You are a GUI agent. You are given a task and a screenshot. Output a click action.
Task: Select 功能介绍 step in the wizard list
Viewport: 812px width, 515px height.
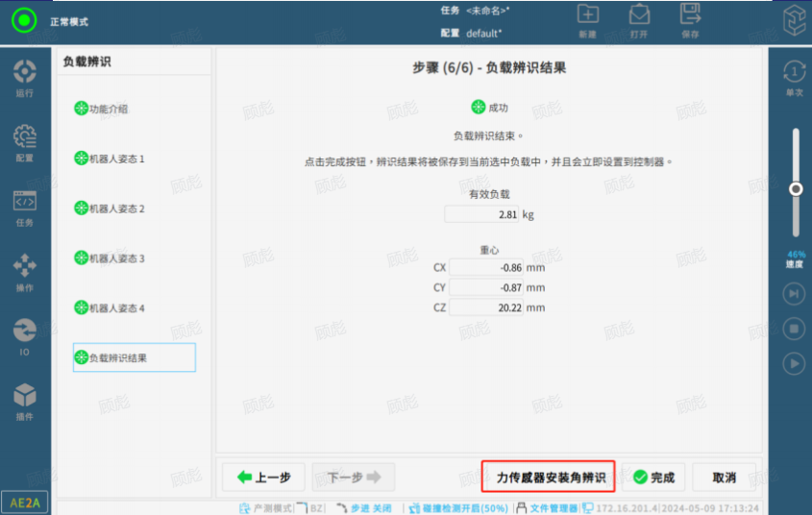pos(108,109)
